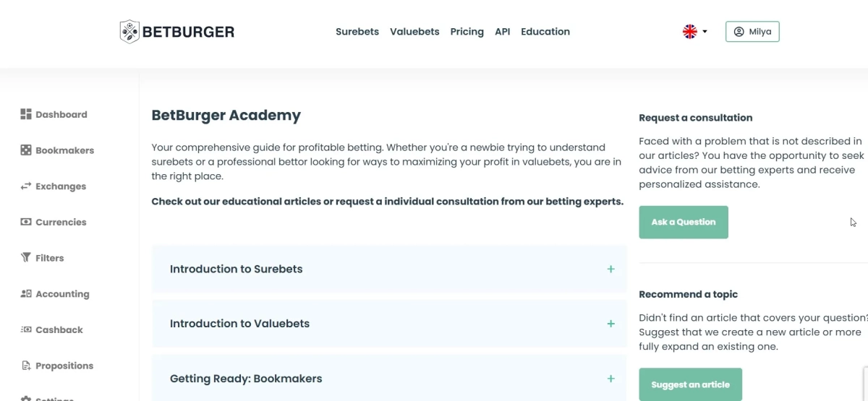Click the Suggest an article button
The width and height of the screenshot is (868, 401).
(690, 384)
